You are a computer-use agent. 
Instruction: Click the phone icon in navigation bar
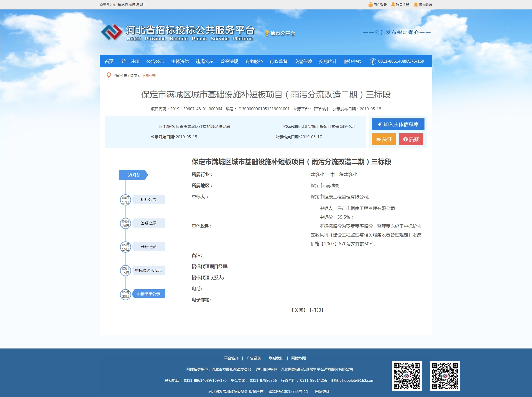pos(373,61)
